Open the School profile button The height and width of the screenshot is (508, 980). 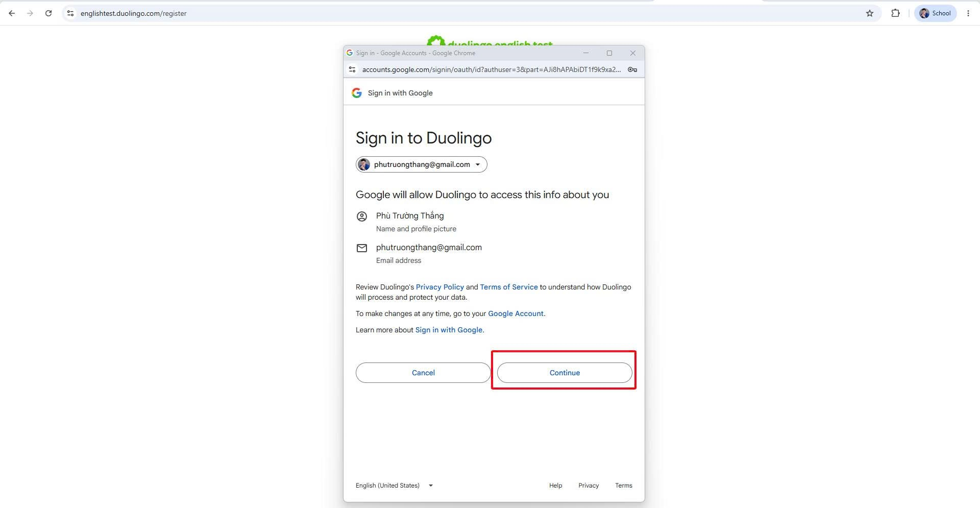click(x=935, y=13)
